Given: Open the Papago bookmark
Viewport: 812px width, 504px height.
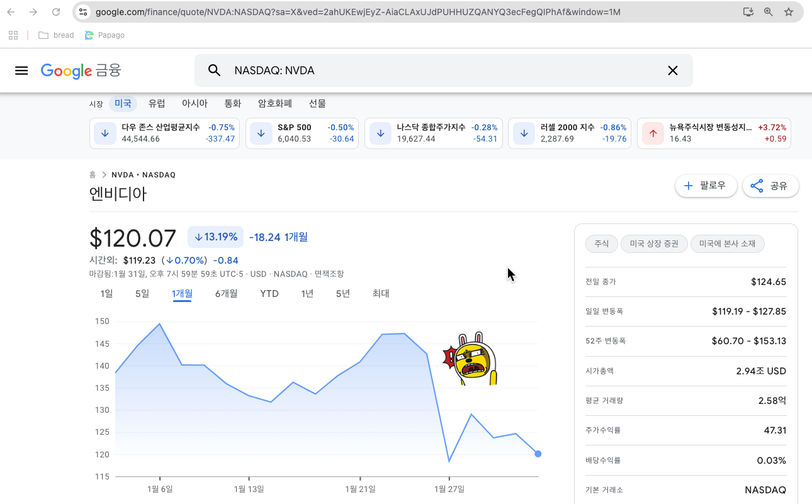Looking at the screenshot, I should 104,35.
